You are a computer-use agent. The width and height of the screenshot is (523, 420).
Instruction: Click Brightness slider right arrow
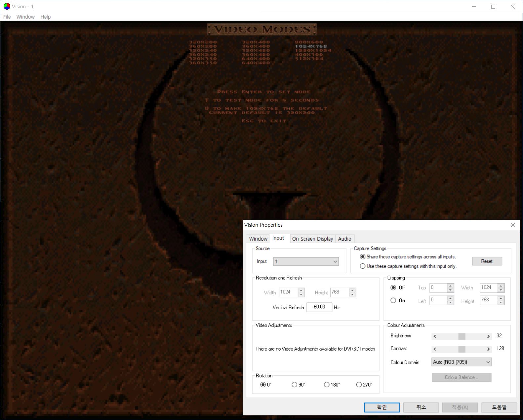[488, 336]
